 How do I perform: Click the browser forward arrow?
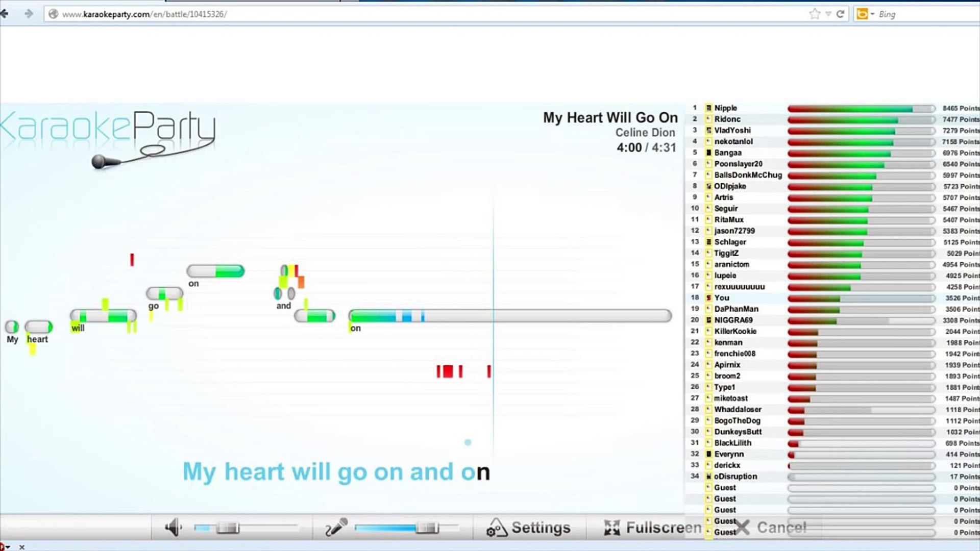(29, 14)
